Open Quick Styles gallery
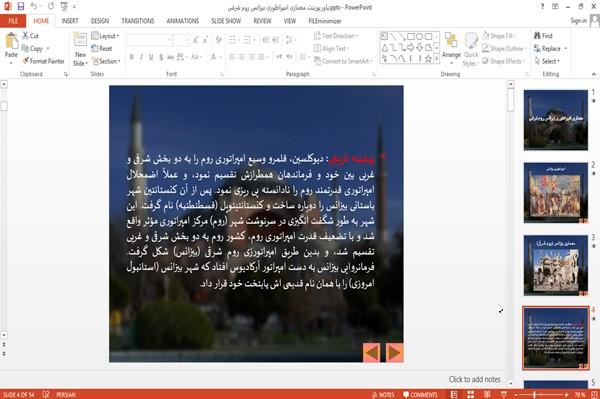The width and height of the screenshot is (600, 399). click(471, 49)
